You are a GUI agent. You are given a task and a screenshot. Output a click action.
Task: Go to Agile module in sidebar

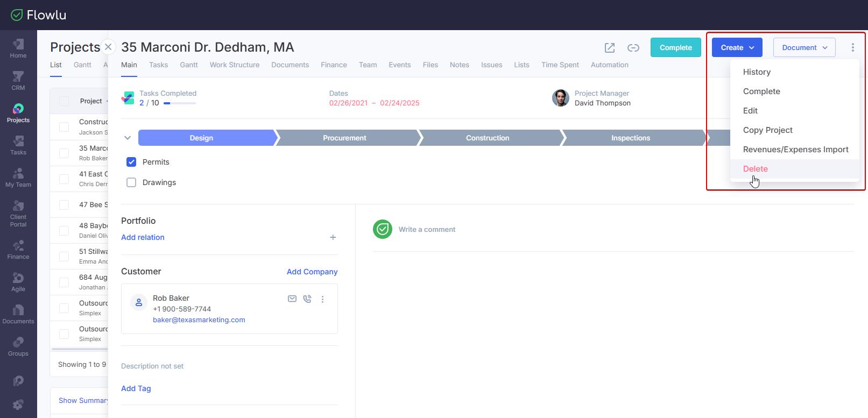click(18, 282)
